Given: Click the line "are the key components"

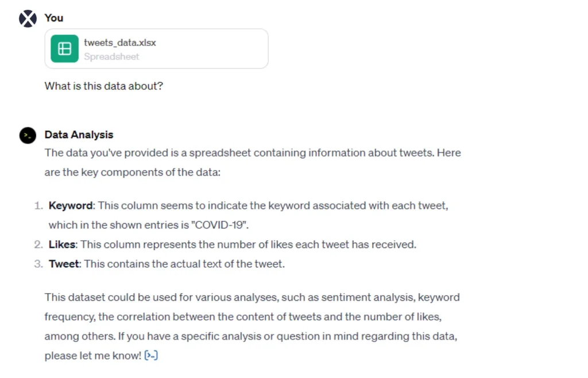Looking at the screenshot, I should tap(132, 172).
